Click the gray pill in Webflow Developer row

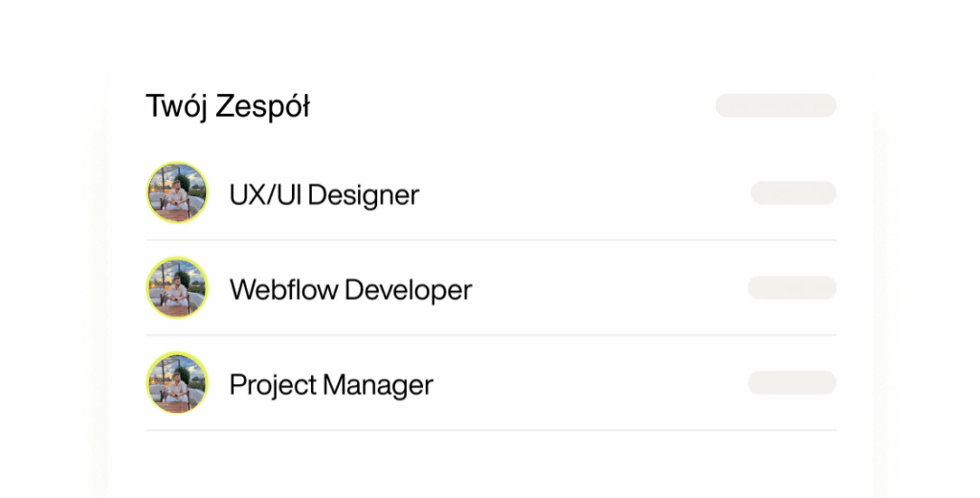click(791, 287)
